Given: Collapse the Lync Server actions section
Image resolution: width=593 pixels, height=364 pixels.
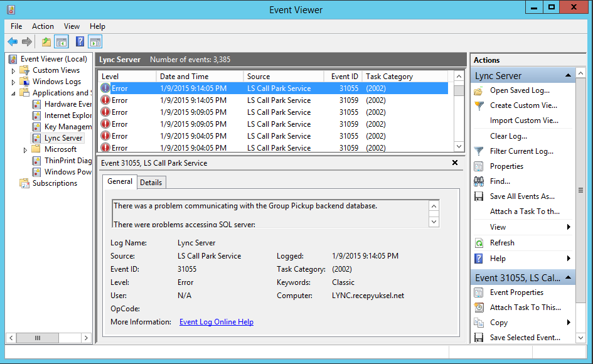Looking at the screenshot, I should (x=568, y=76).
